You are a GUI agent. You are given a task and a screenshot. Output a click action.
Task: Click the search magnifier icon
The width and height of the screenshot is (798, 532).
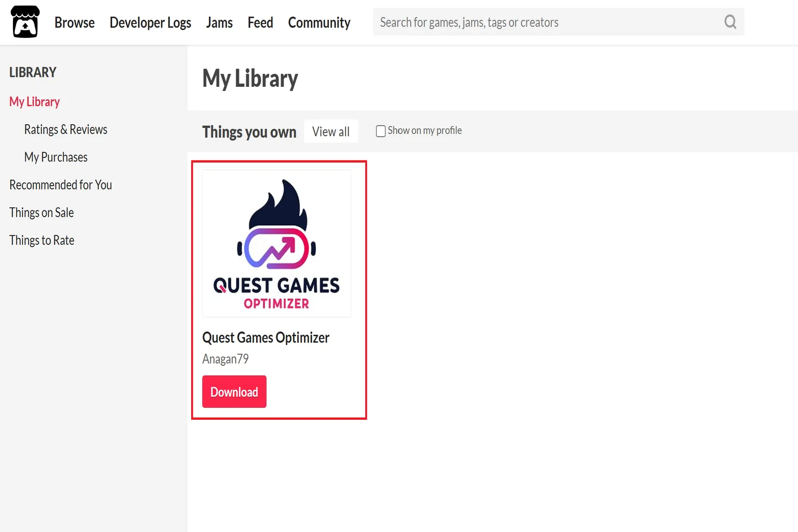click(729, 22)
